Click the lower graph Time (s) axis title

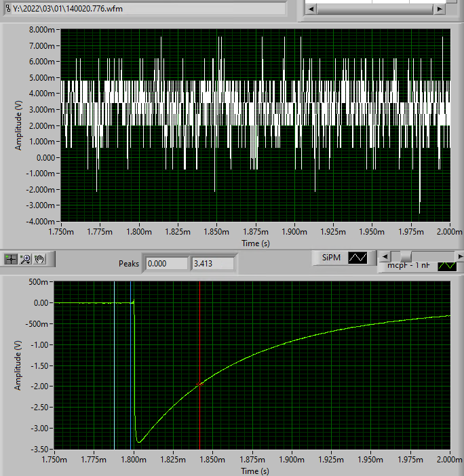point(255,471)
